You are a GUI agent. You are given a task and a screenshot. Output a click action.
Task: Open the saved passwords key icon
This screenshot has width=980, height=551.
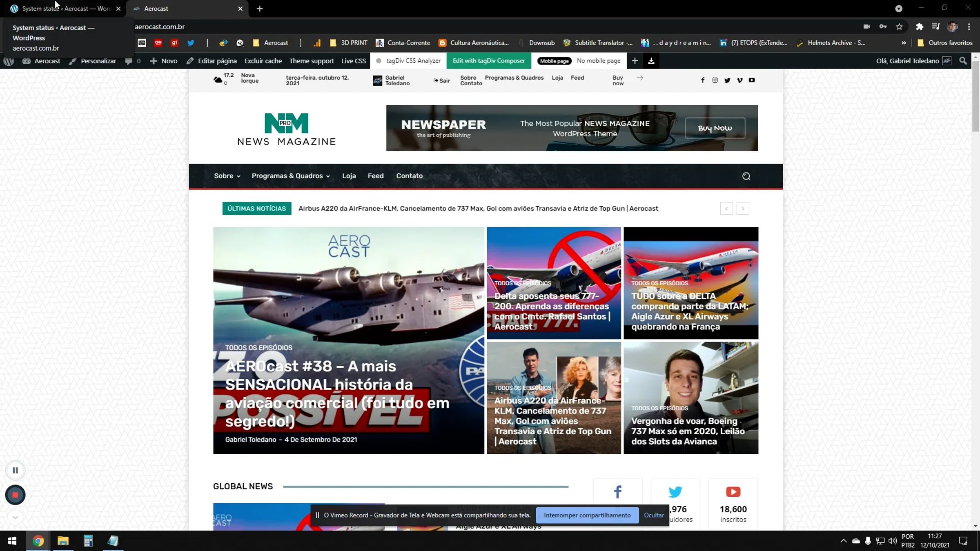tap(883, 27)
